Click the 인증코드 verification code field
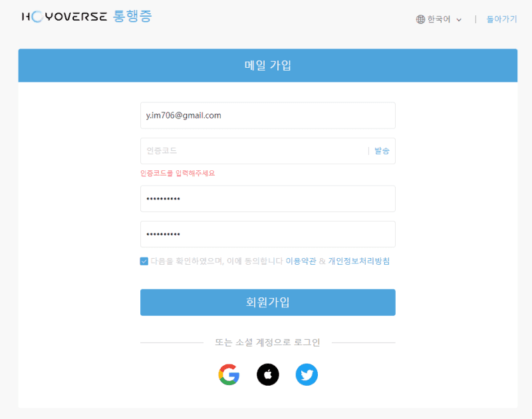This screenshot has height=419, width=532. tap(253, 150)
